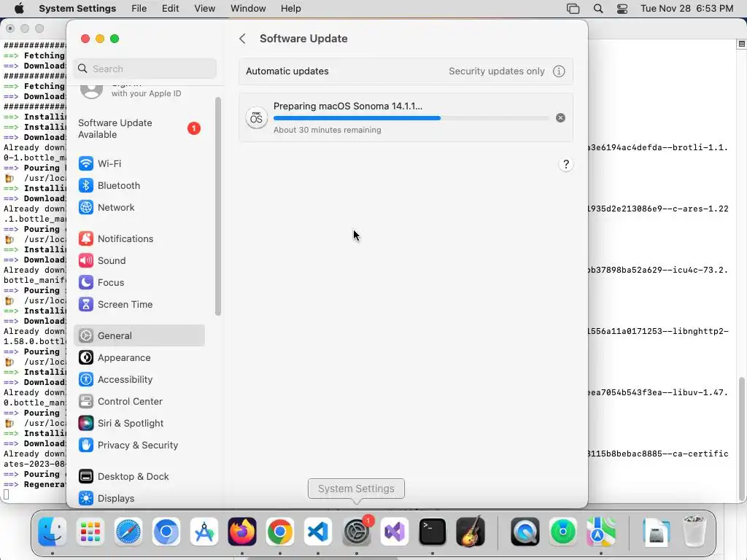
Task: Launch Google Chrome from the Dock
Action: (x=280, y=531)
